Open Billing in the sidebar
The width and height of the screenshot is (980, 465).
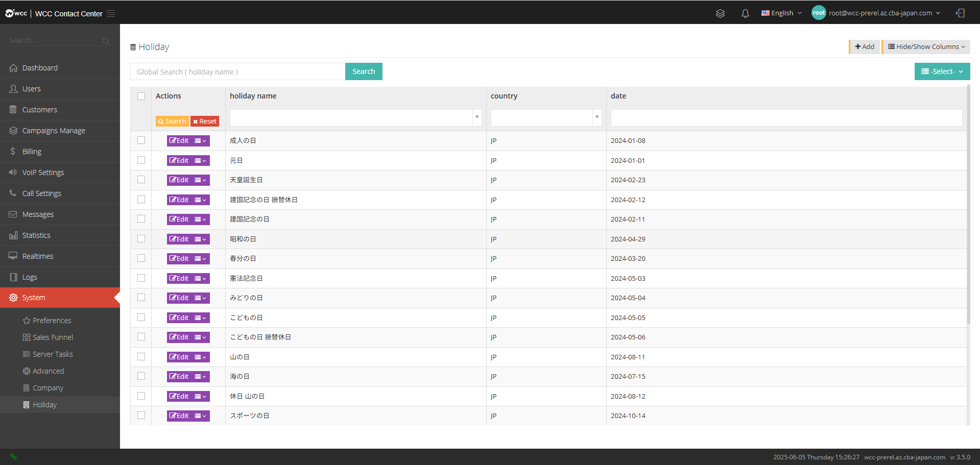(60, 152)
